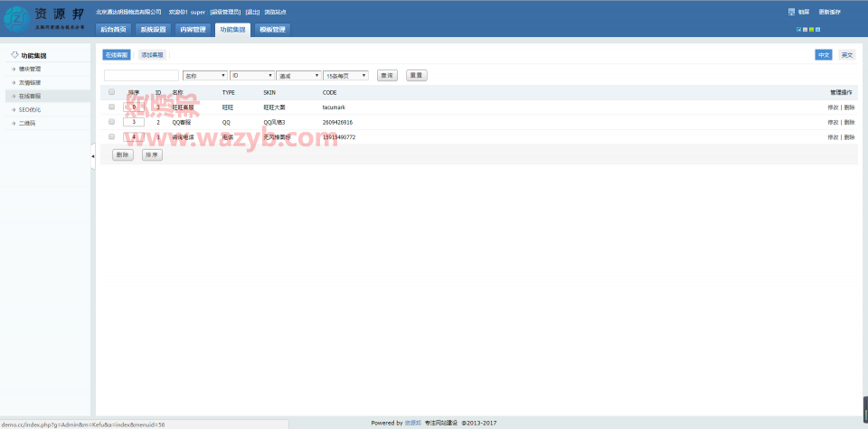The width and height of the screenshot is (868, 429).
Task: Open the 后台首页 tab
Action: pyautogui.click(x=114, y=30)
